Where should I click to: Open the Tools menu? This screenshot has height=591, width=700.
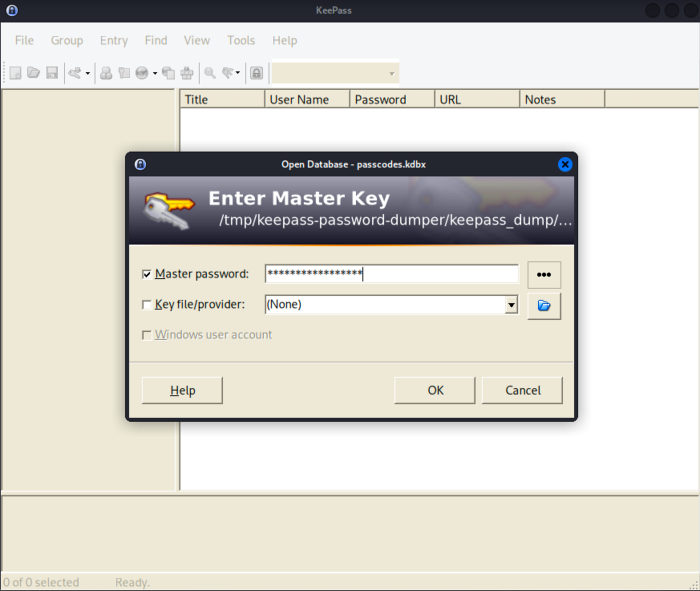pos(241,40)
